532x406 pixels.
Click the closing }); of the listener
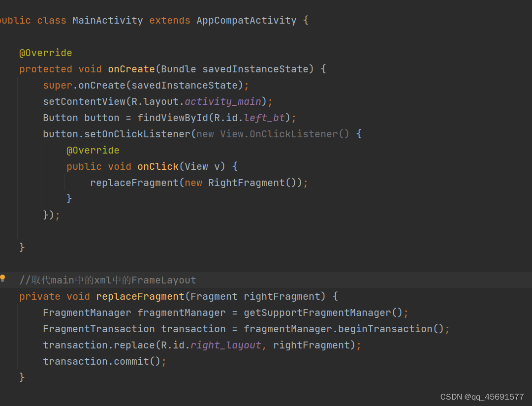coord(52,215)
